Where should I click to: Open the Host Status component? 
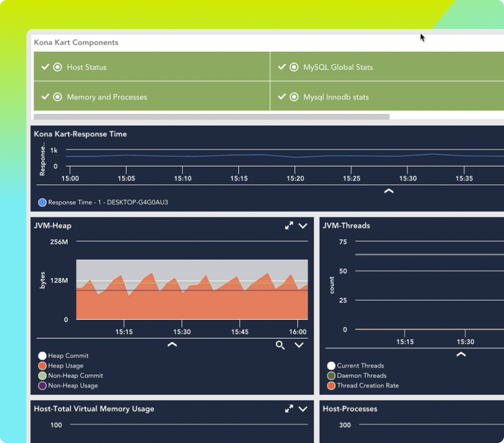click(152, 66)
